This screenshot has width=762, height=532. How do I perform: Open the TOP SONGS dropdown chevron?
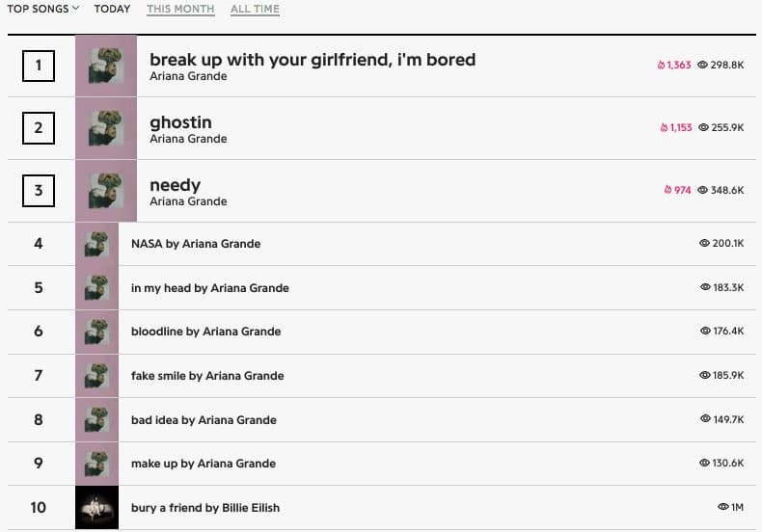[x=75, y=9]
